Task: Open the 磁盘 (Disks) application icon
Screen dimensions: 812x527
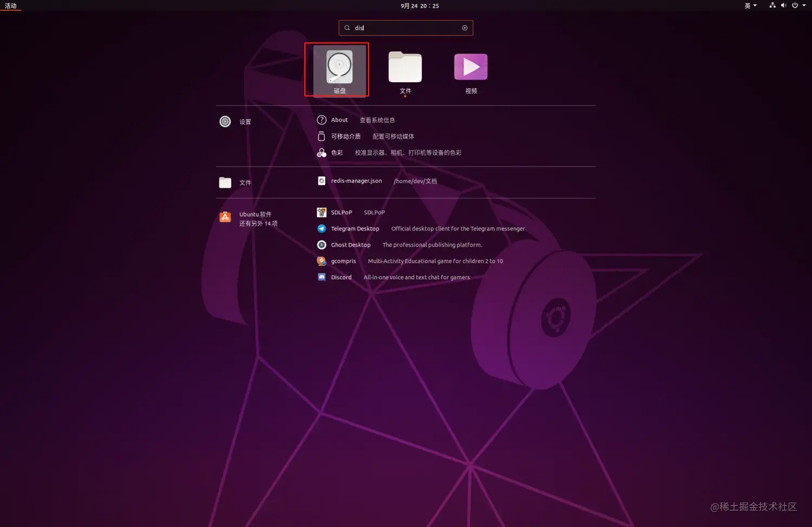Action: click(339, 67)
